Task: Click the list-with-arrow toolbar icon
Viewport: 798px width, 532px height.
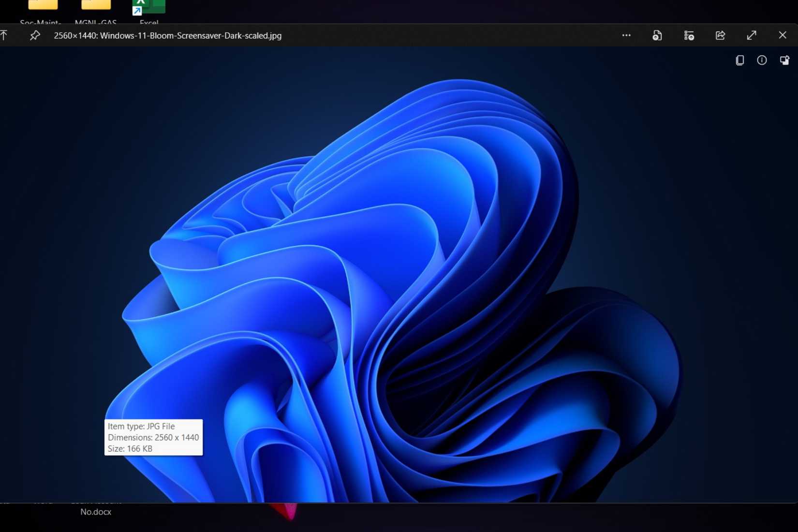Action: pyautogui.click(x=689, y=35)
